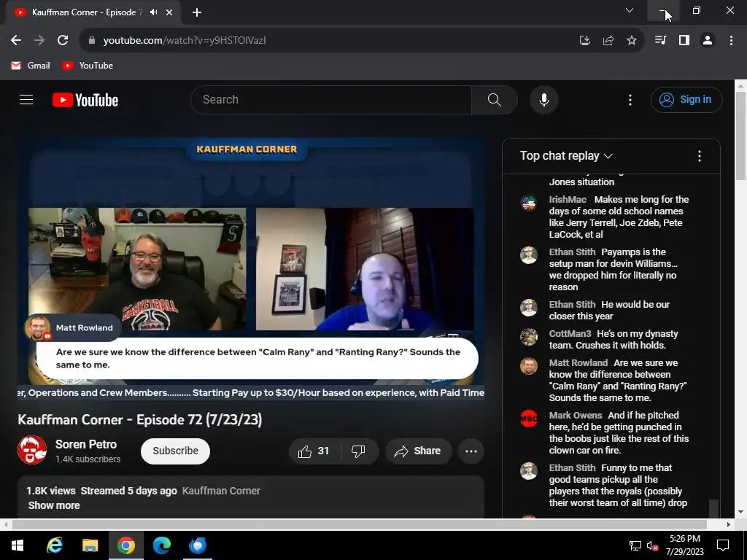This screenshot has width=747, height=560.
Task: Open chat options three-dot menu
Action: (x=700, y=156)
